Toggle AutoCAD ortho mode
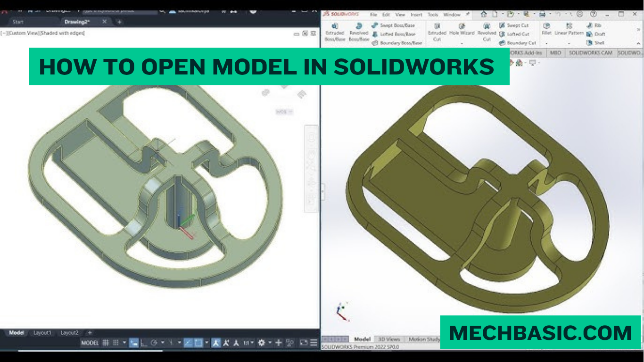 click(x=144, y=343)
